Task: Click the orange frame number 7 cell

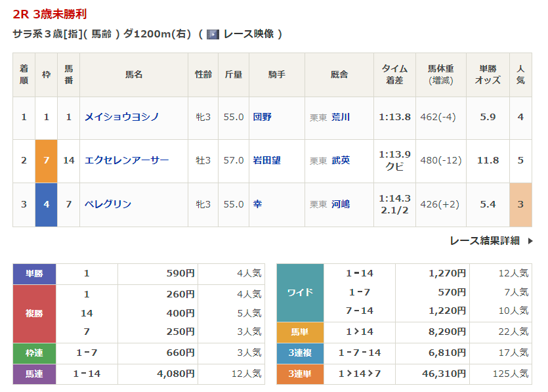Action: click(46, 160)
